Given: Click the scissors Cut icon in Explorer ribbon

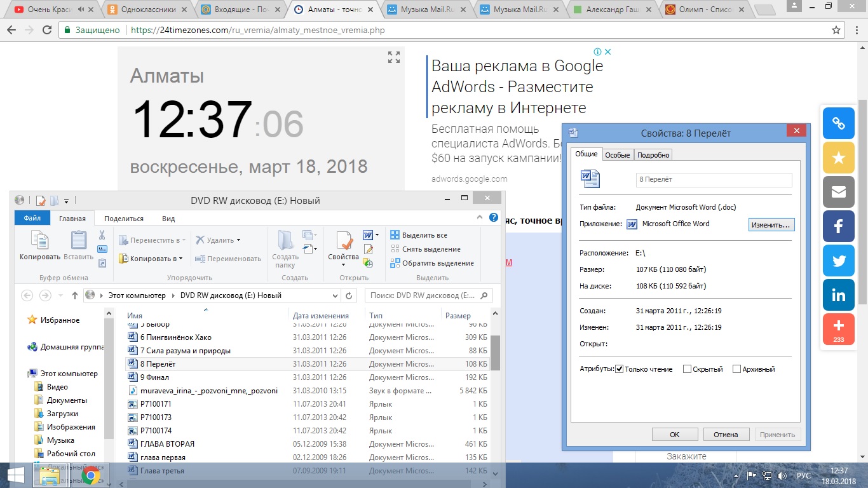Looking at the screenshot, I should [102, 234].
